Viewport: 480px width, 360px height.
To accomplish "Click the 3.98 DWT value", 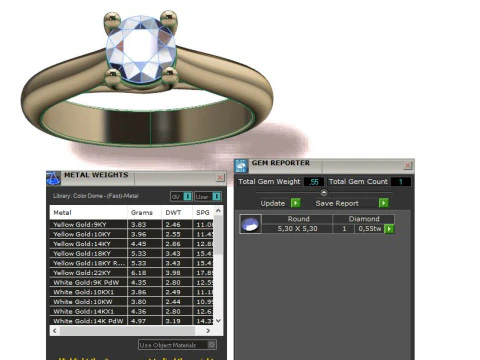I will (173, 273).
